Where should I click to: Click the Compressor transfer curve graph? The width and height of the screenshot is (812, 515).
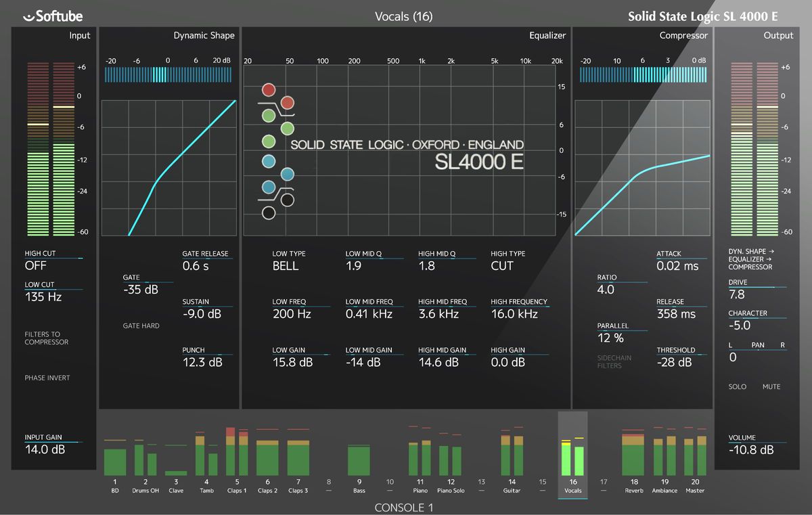(642, 168)
